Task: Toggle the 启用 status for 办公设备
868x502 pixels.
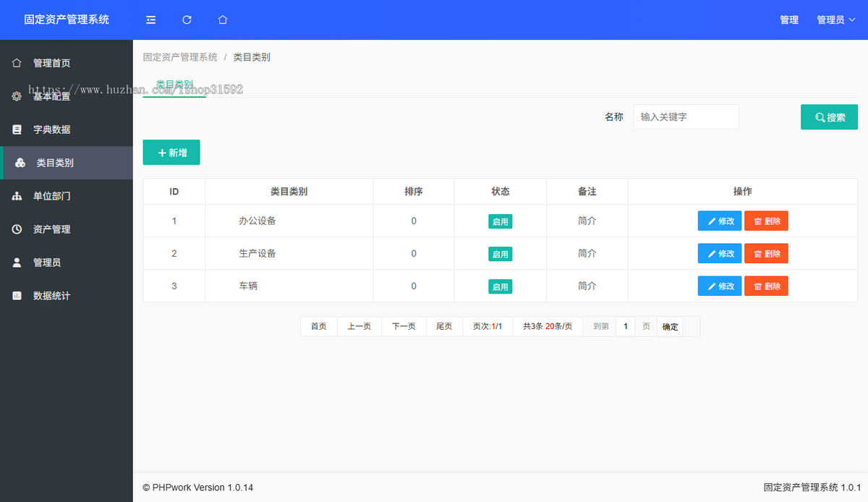Action: [501, 221]
